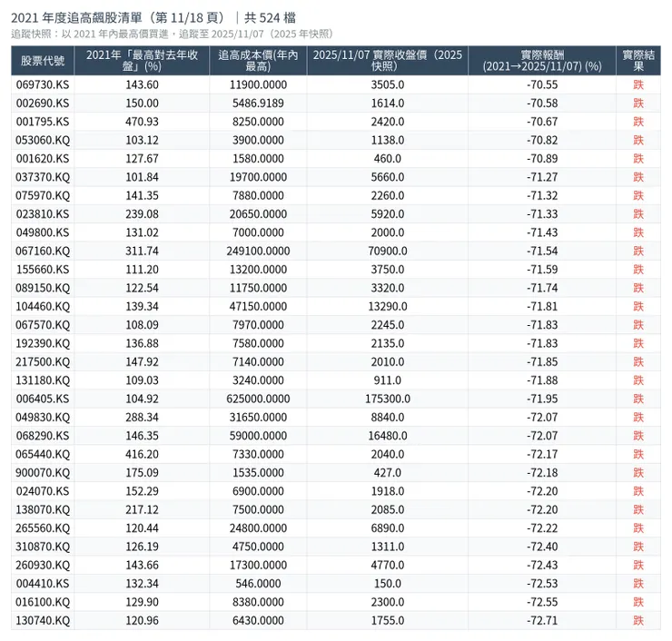Select stock code 138070.KQ
672x641 pixels.
(43, 509)
